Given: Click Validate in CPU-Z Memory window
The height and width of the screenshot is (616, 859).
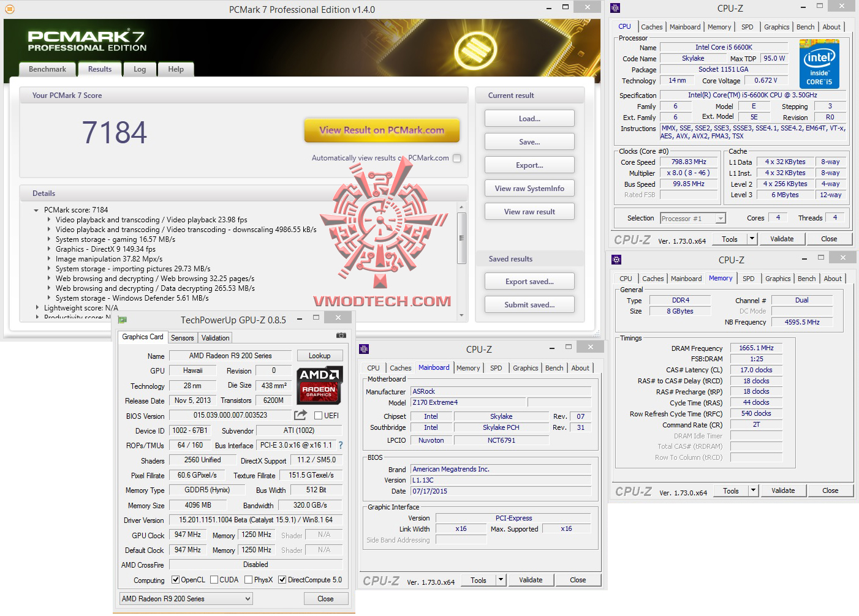Looking at the screenshot, I should point(783,490).
